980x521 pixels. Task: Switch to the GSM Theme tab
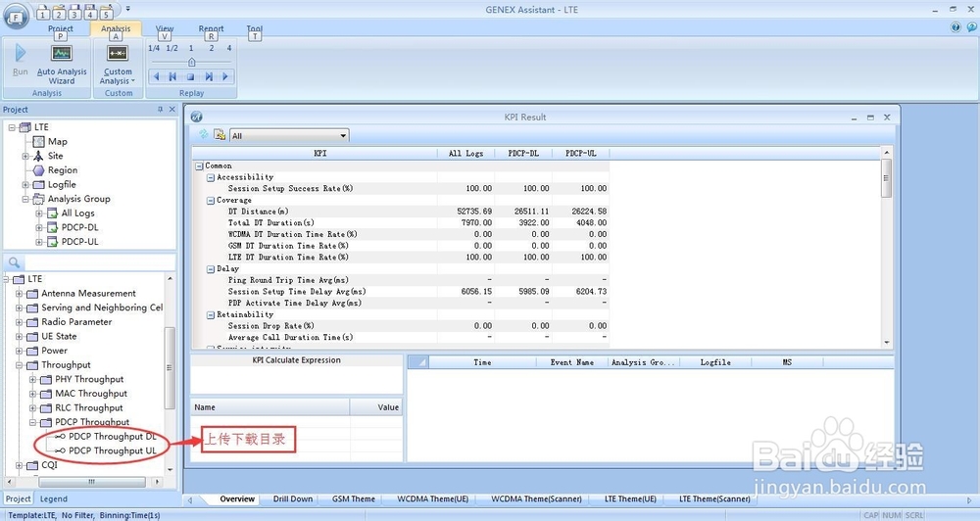point(353,499)
